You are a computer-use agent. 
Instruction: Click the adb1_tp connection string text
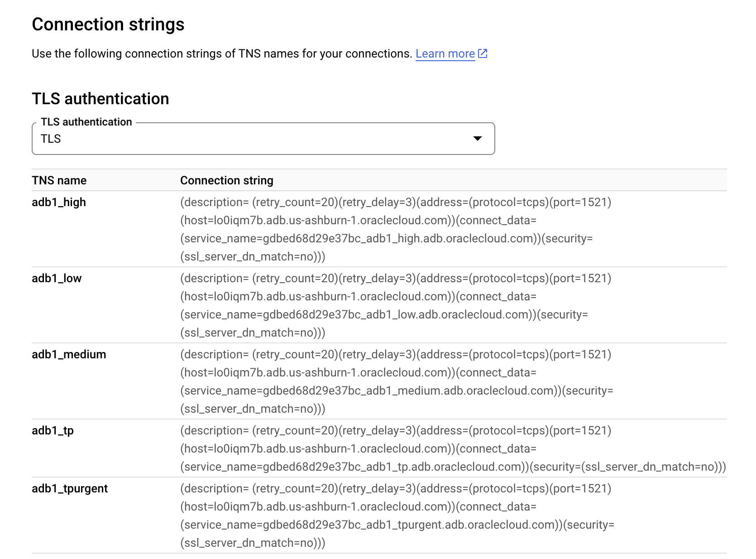click(453, 448)
